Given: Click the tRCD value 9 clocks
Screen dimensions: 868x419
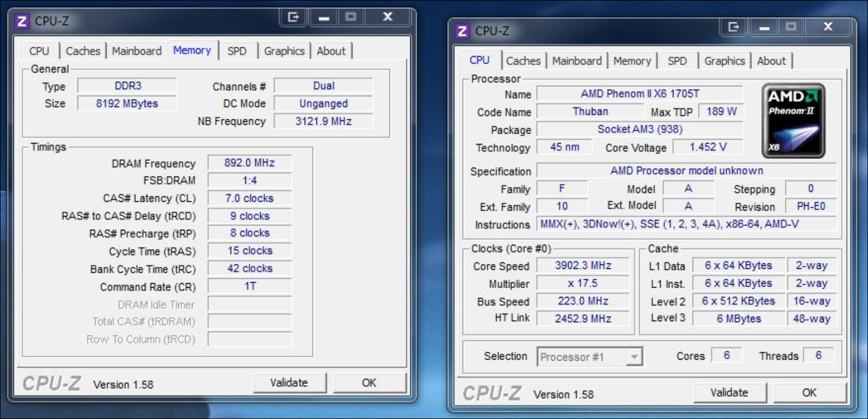Looking at the screenshot, I should click(x=250, y=216).
